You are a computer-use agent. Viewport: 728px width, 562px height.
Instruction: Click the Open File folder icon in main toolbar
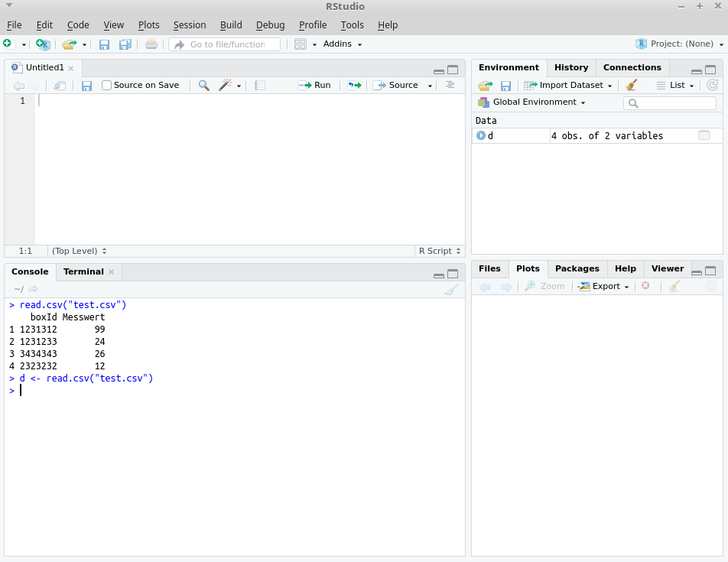pyautogui.click(x=69, y=44)
